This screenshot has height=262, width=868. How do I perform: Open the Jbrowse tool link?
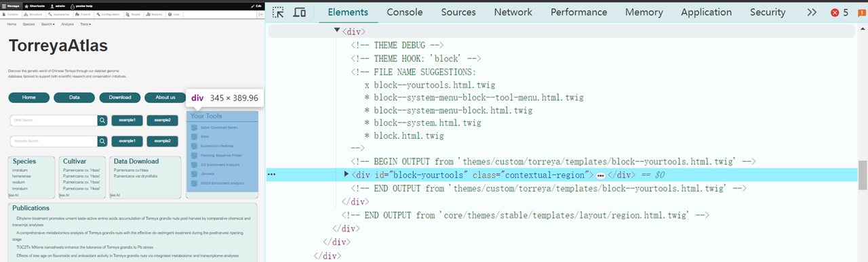click(208, 174)
